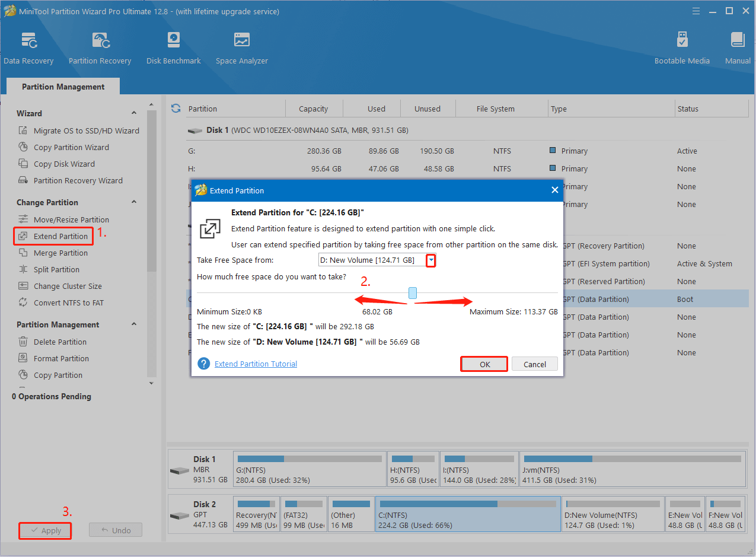The width and height of the screenshot is (756, 557).
Task: Open the Extend Partition Tutorial link
Action: [256, 364]
